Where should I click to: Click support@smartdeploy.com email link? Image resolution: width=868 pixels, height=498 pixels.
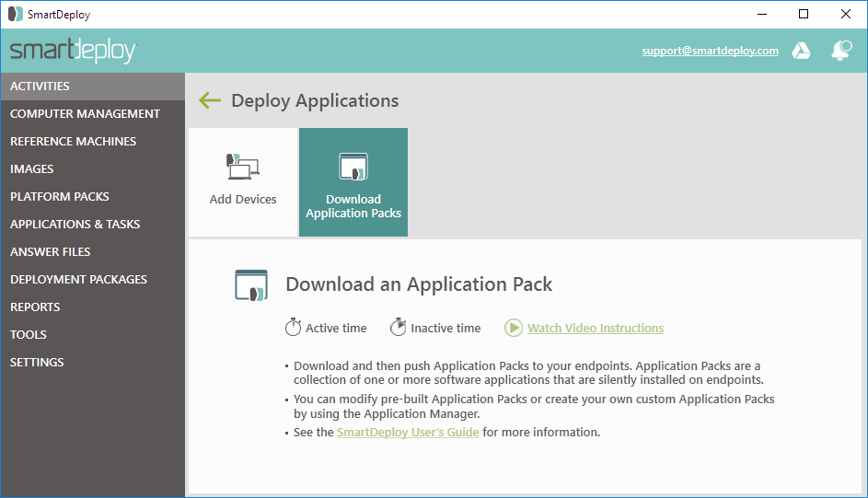711,51
